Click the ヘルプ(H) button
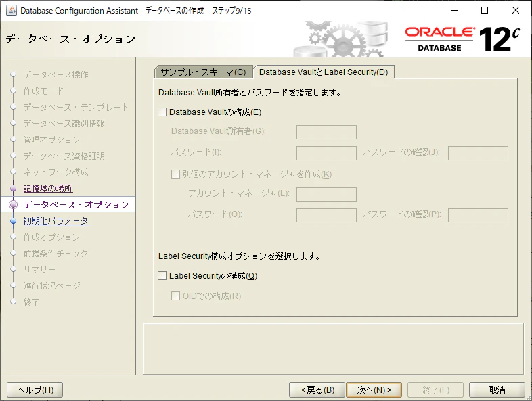 pos(35,390)
